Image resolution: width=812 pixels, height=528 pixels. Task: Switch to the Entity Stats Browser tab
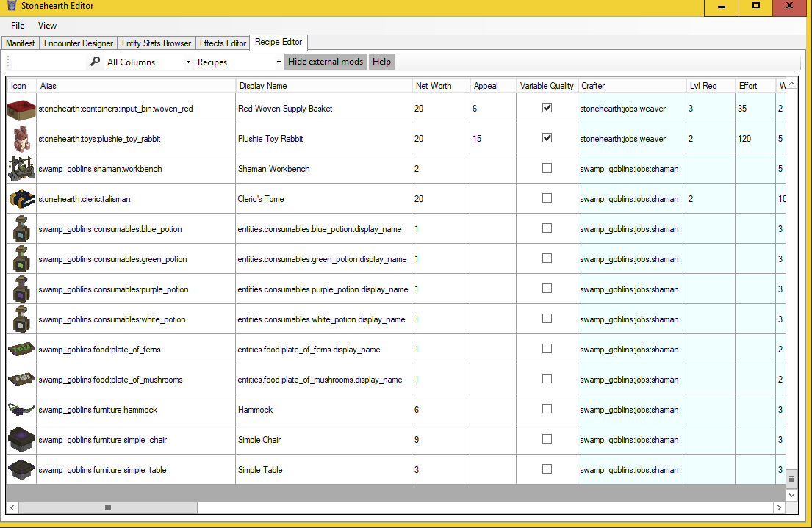(157, 43)
